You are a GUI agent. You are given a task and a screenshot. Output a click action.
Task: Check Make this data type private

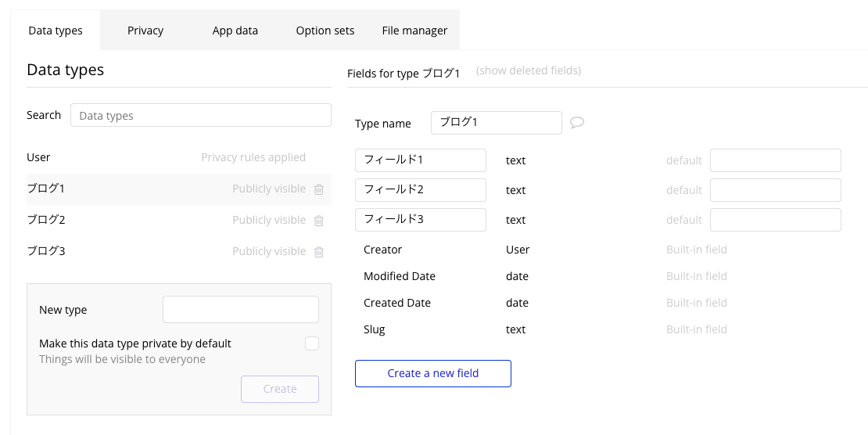click(312, 343)
